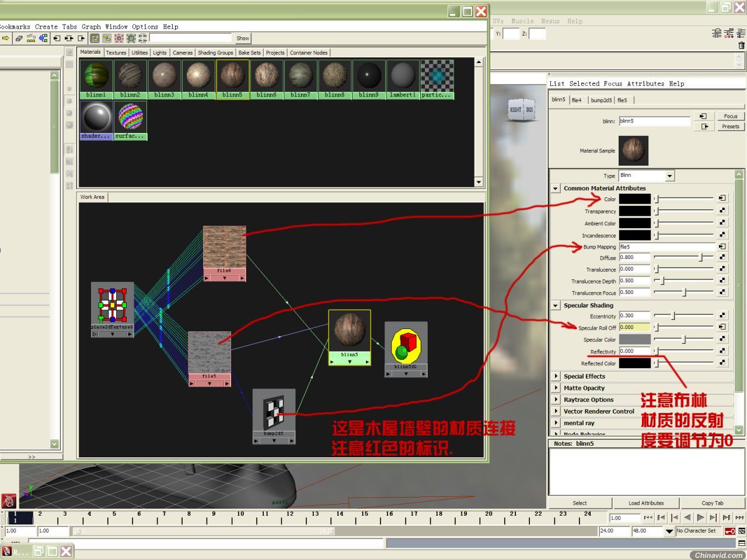Open the Graph menu
The height and width of the screenshot is (560, 747).
91,27
